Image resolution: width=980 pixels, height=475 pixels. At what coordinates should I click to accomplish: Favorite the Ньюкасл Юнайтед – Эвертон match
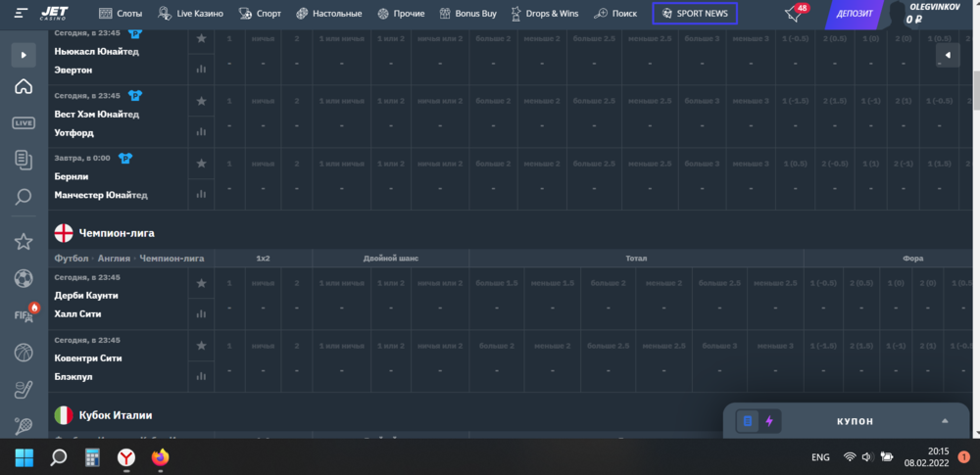pos(201,38)
